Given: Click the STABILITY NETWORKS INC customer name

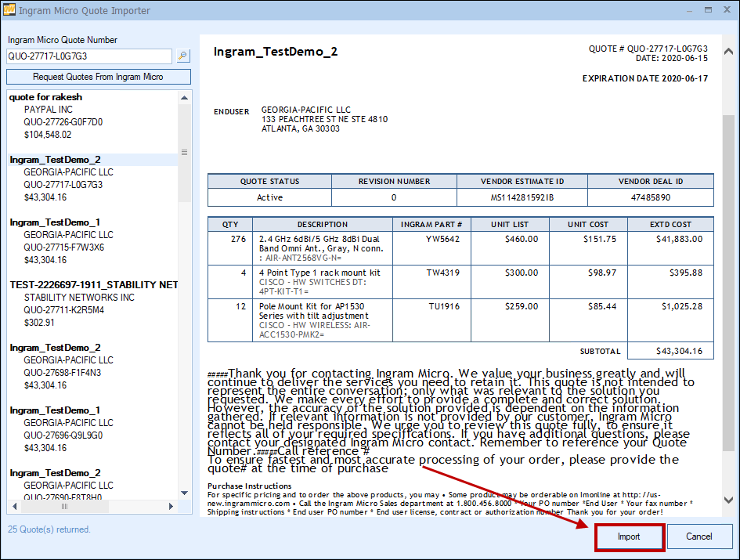Looking at the screenshot, I should click(x=79, y=298).
